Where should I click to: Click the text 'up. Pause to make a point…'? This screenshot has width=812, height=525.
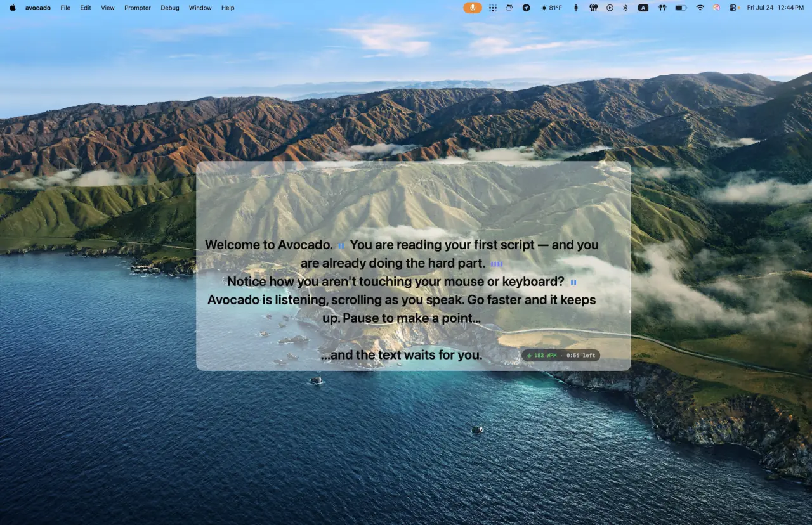[402, 318]
